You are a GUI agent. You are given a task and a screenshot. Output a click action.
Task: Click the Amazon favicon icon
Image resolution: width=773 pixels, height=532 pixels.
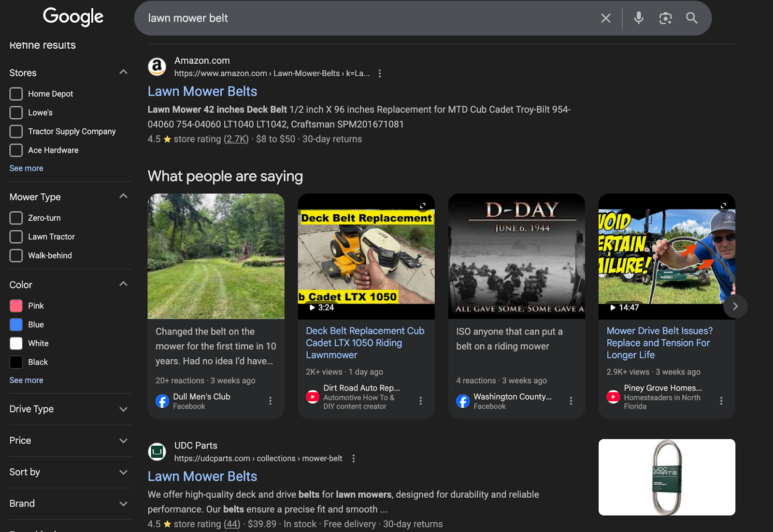pyautogui.click(x=157, y=67)
